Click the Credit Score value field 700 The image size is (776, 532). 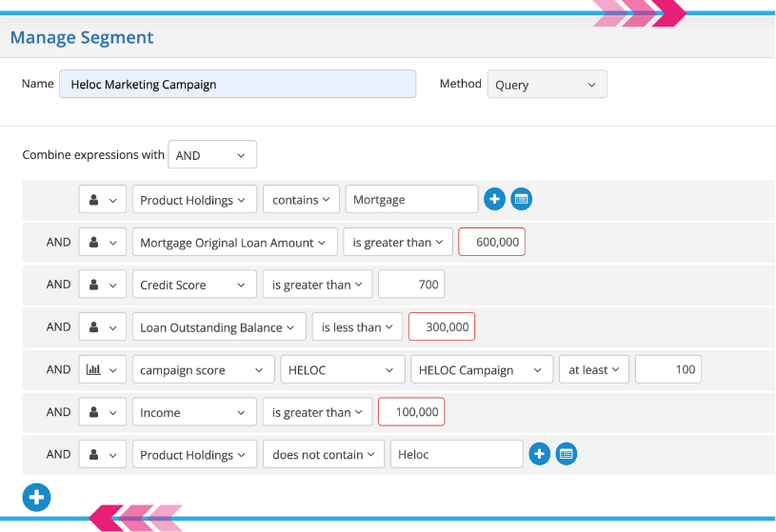tap(411, 285)
